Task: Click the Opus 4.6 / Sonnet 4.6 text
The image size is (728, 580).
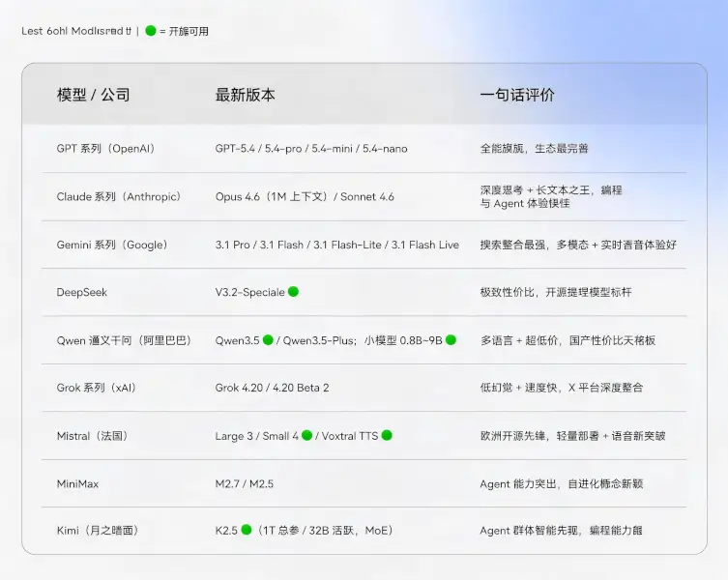Action: pyautogui.click(x=305, y=197)
